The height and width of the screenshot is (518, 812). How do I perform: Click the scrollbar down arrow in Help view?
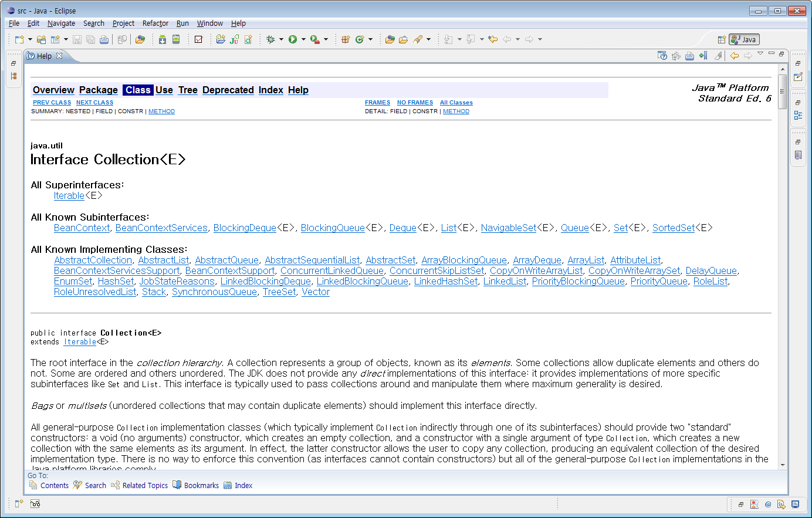coord(782,465)
